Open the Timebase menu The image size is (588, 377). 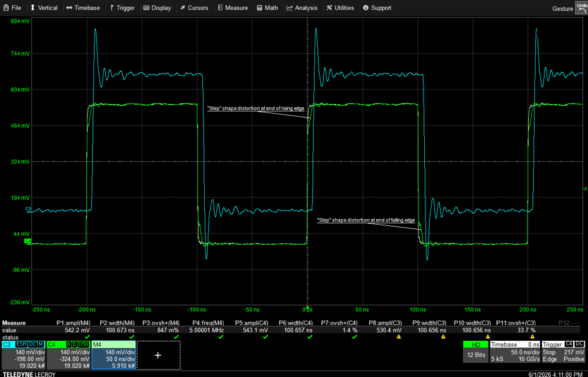(x=83, y=7)
